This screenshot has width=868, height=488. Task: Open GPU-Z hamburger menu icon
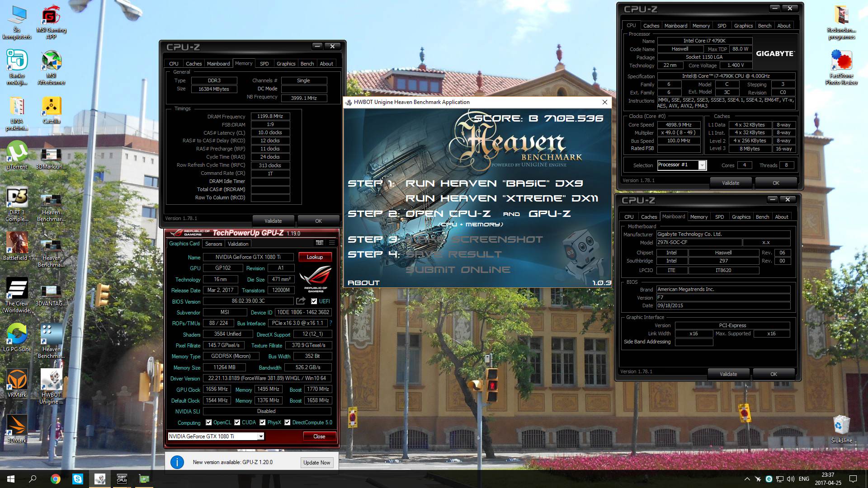click(x=332, y=243)
